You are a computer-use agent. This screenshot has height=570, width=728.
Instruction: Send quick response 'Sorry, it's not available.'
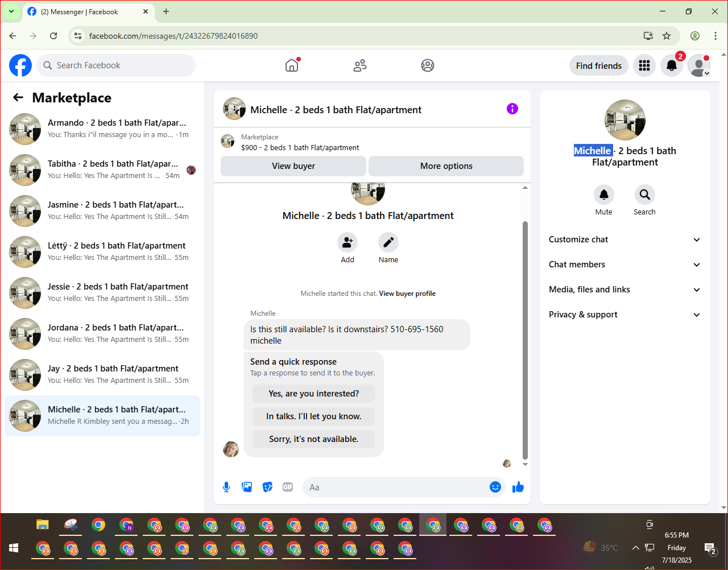tap(313, 439)
